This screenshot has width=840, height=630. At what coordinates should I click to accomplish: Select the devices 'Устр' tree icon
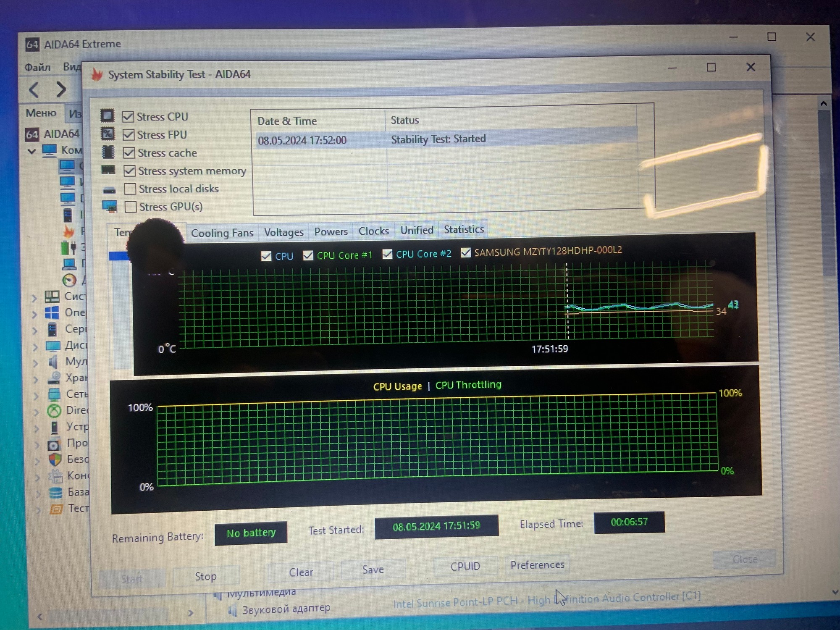pos(54,428)
